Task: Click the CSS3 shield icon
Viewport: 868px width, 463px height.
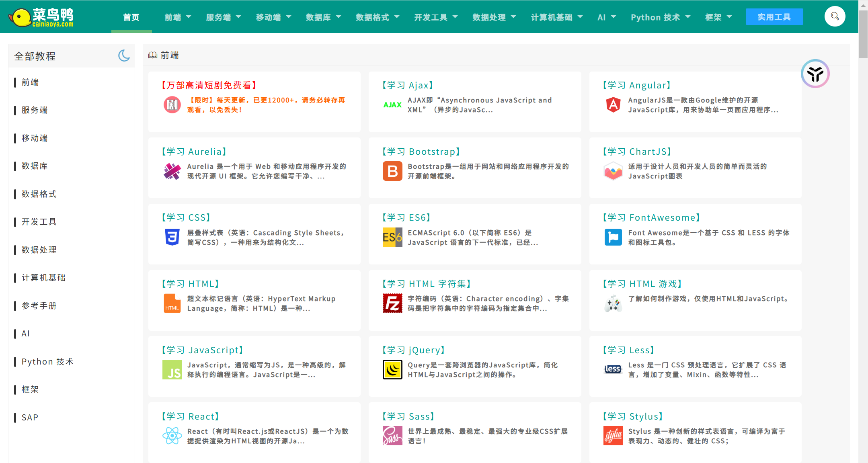Action: [172, 237]
